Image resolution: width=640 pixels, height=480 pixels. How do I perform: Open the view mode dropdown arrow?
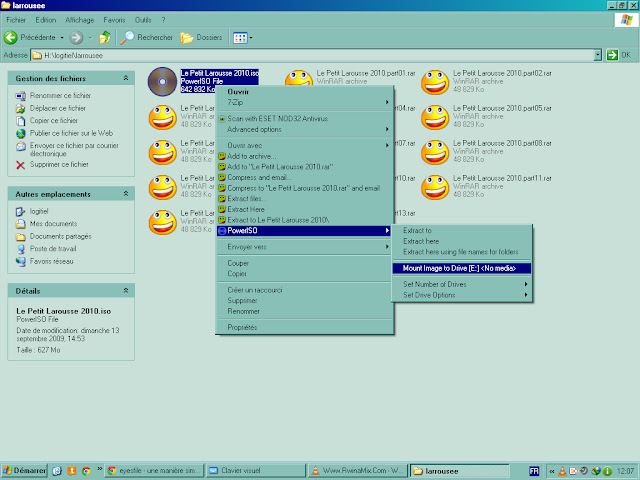tap(251, 38)
